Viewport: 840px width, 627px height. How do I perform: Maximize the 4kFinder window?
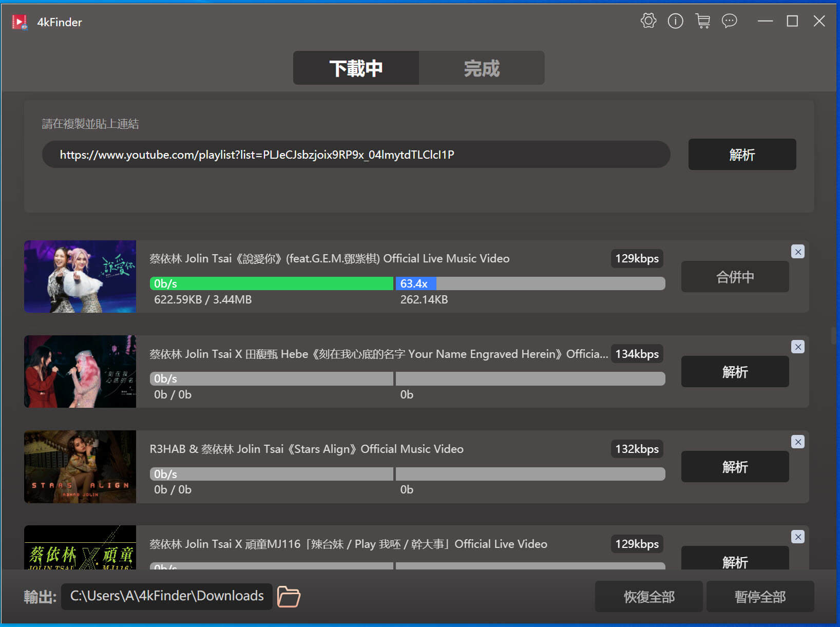click(792, 21)
